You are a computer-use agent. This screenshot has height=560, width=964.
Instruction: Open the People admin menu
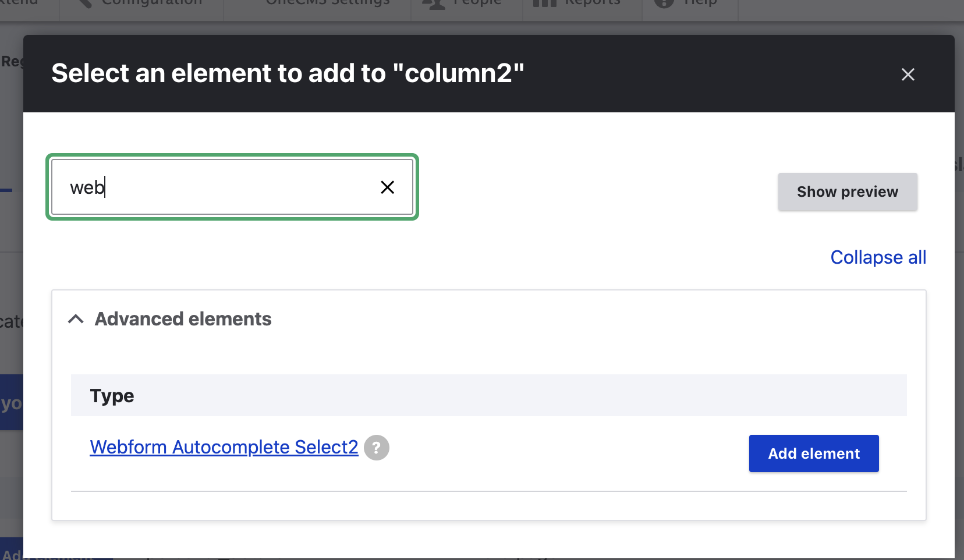click(476, 3)
